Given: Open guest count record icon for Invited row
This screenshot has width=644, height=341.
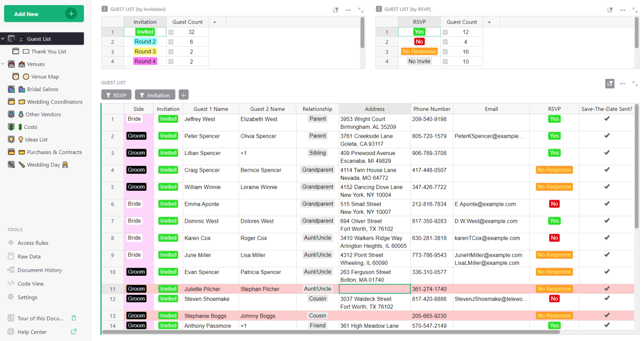Looking at the screenshot, I should click(x=171, y=32).
